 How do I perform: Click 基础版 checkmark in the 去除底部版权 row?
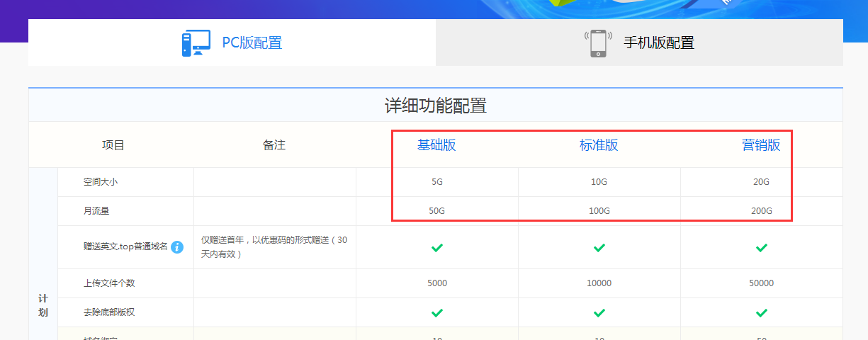(437, 312)
